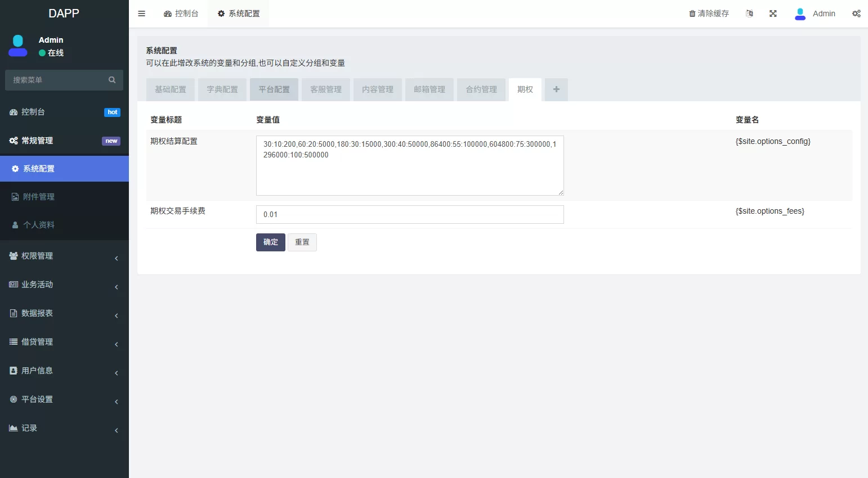Click the 确定 submit button
Screen dimensions: 868x478
270,242
